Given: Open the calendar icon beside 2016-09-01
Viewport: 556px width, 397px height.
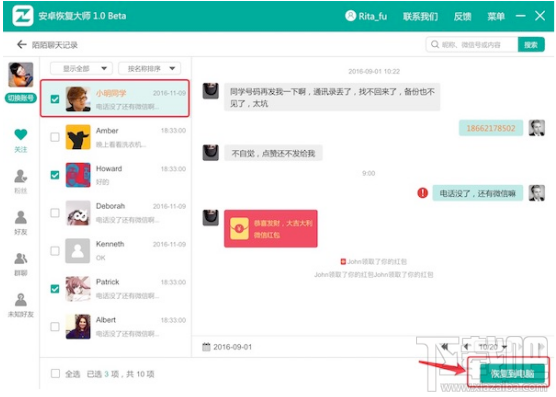Looking at the screenshot, I should (206, 347).
